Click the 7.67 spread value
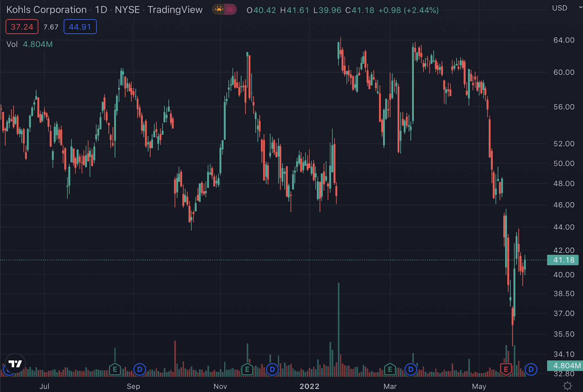This screenshot has height=392, width=583. [x=51, y=27]
